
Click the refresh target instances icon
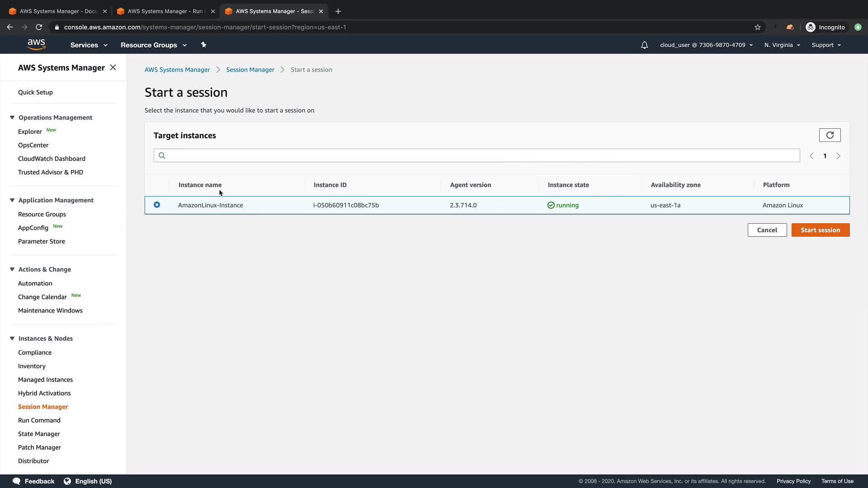tap(830, 135)
